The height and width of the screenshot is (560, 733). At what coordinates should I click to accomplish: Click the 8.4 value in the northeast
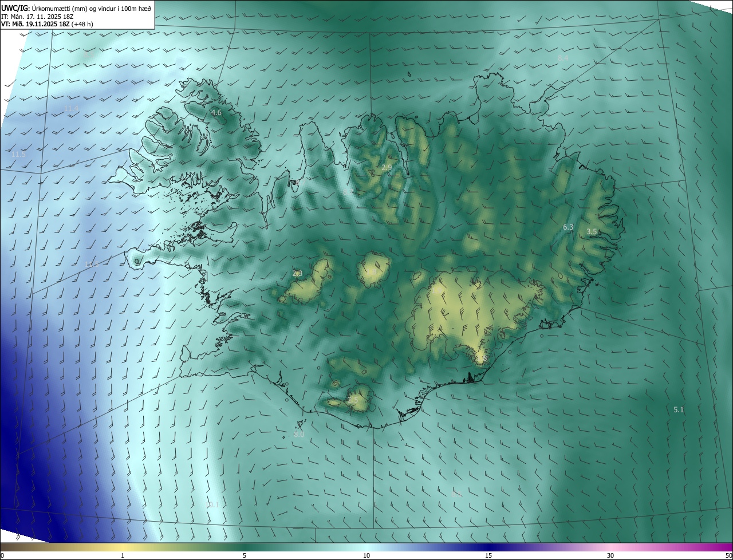(x=563, y=58)
